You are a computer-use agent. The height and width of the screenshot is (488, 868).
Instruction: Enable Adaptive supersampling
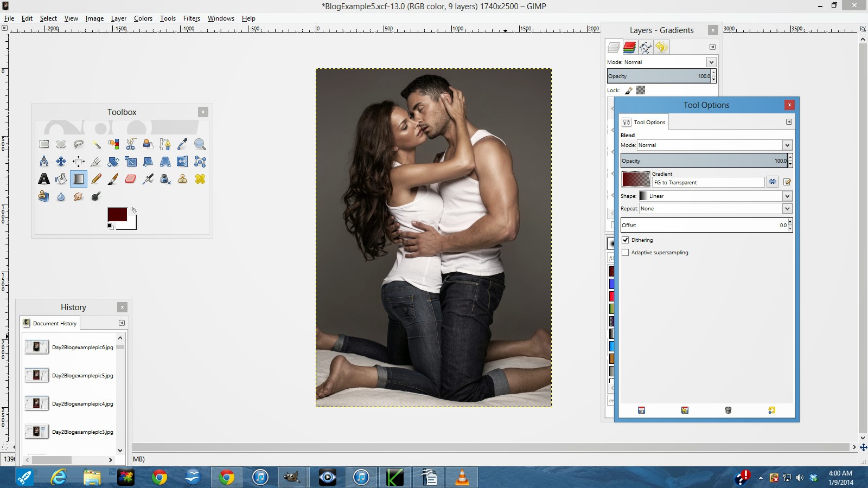pos(626,253)
